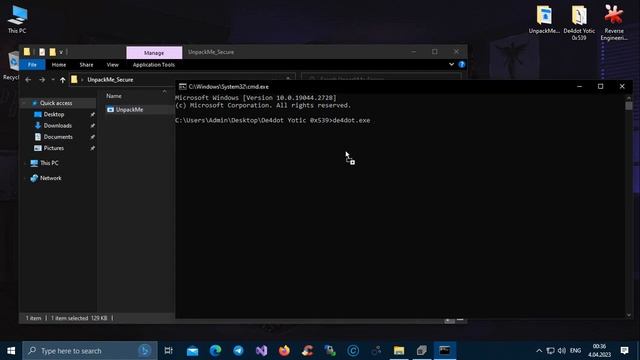Open Task View on taskbar
640x360 pixels.
pyautogui.click(x=168, y=351)
